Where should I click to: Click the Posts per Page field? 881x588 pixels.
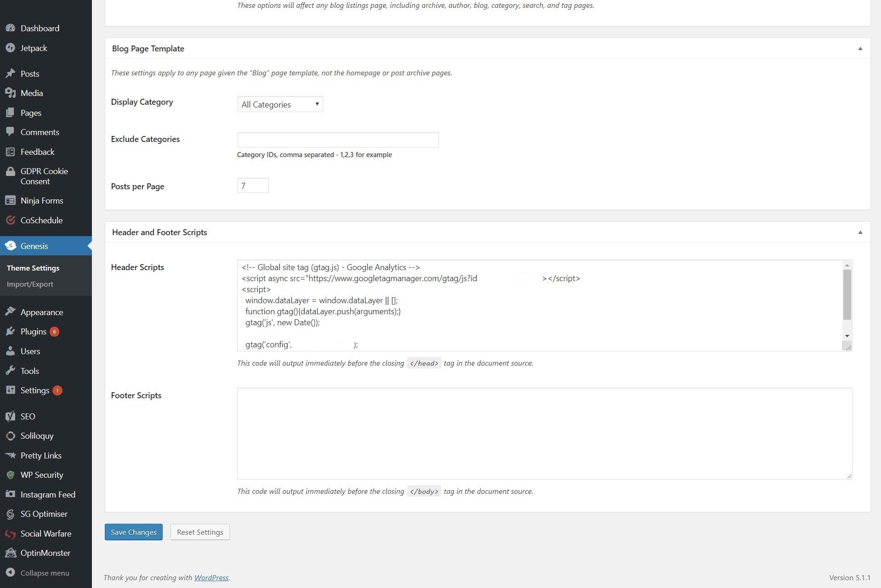tap(253, 186)
